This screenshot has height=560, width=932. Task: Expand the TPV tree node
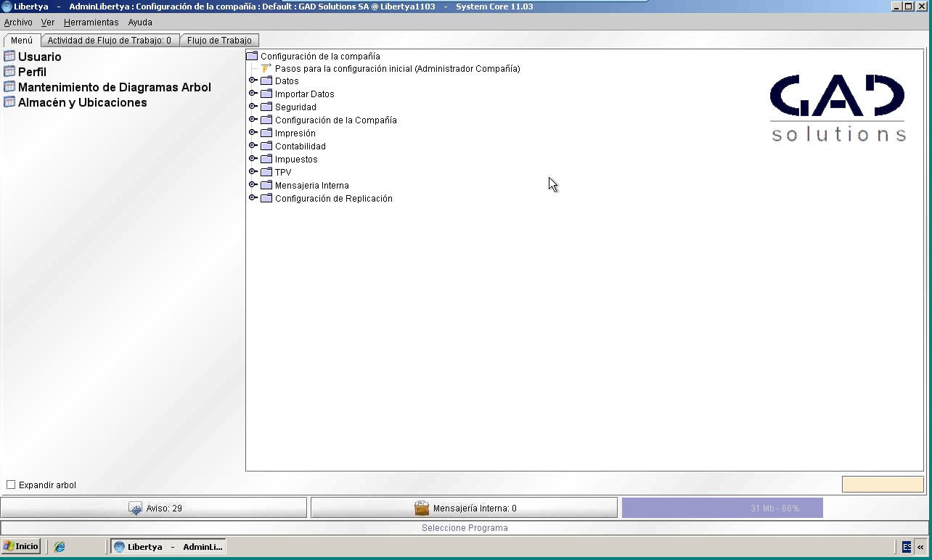[x=253, y=172]
